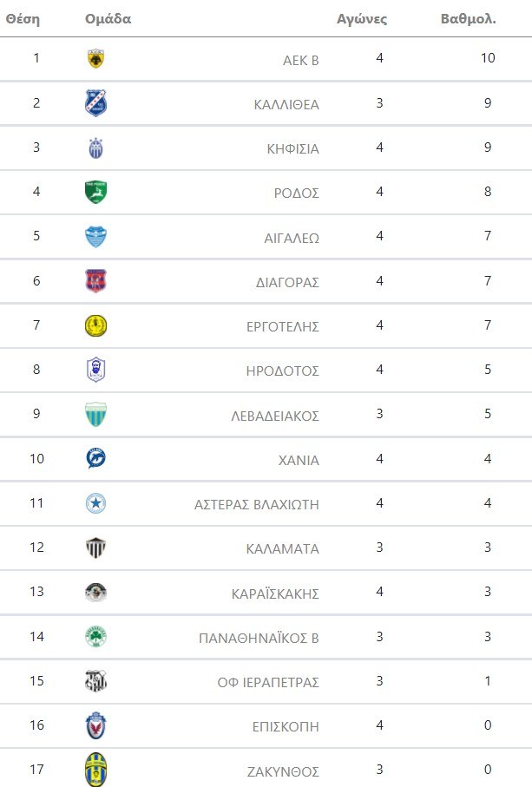Select the ΗΡΟΔΟΤΟΣ team name
This screenshot has height=787, width=532.
(x=282, y=371)
